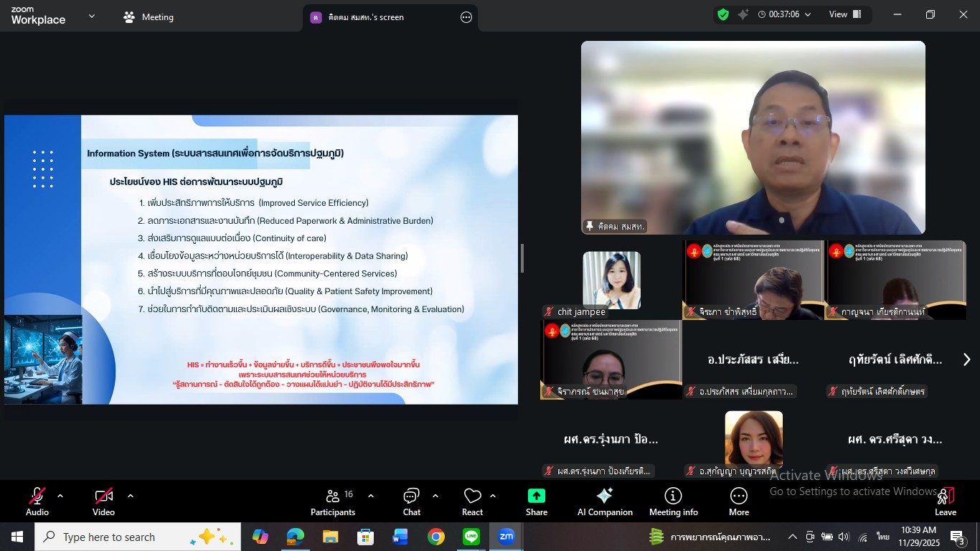Open the View layout menu

[844, 14]
